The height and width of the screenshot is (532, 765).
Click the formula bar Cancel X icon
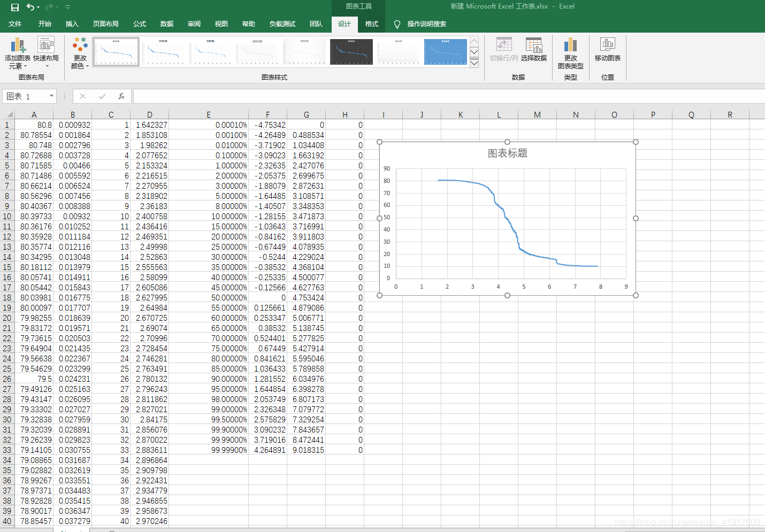pyautogui.click(x=83, y=96)
